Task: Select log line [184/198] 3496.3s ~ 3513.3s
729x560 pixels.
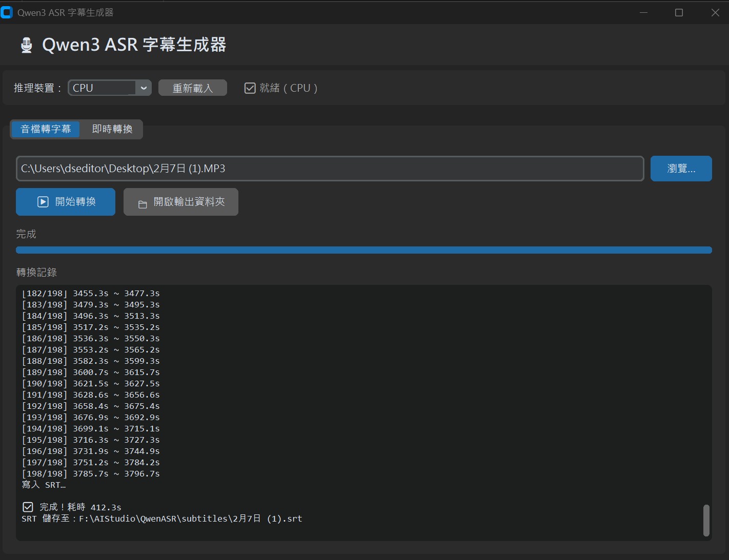Action: 91,316
